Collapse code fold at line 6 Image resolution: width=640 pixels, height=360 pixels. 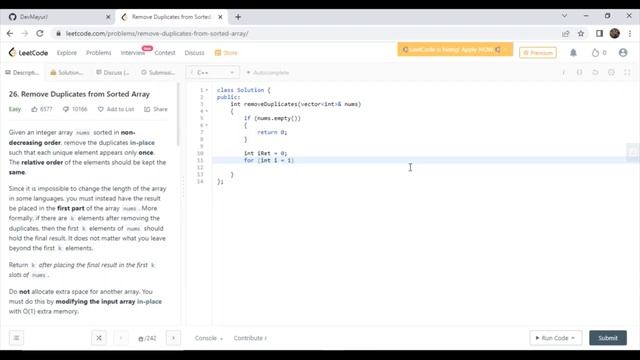tap(207, 125)
